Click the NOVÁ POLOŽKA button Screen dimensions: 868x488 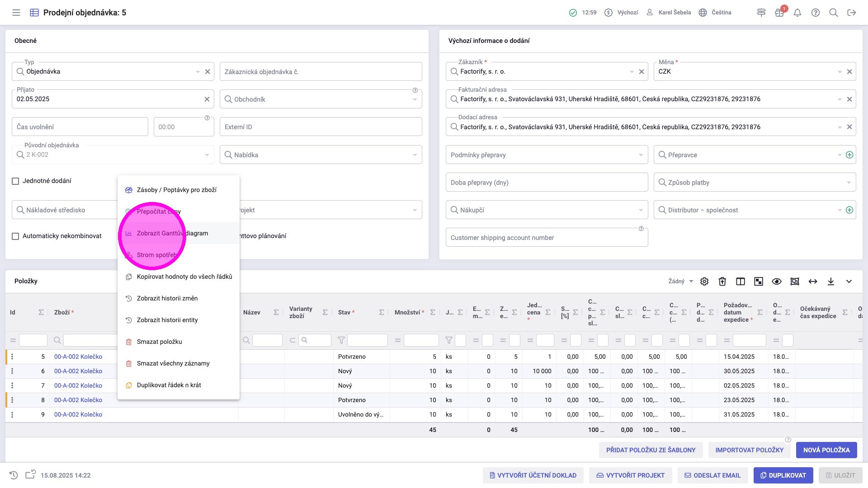tap(826, 450)
